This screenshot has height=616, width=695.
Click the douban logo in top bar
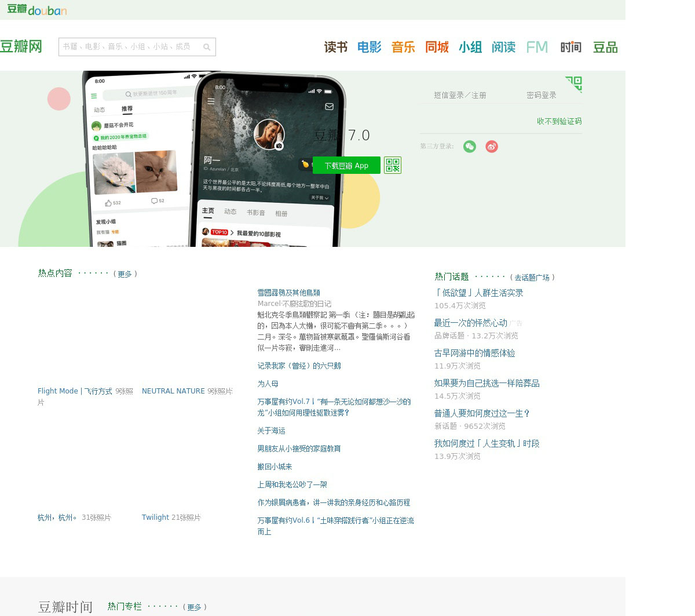37,9
